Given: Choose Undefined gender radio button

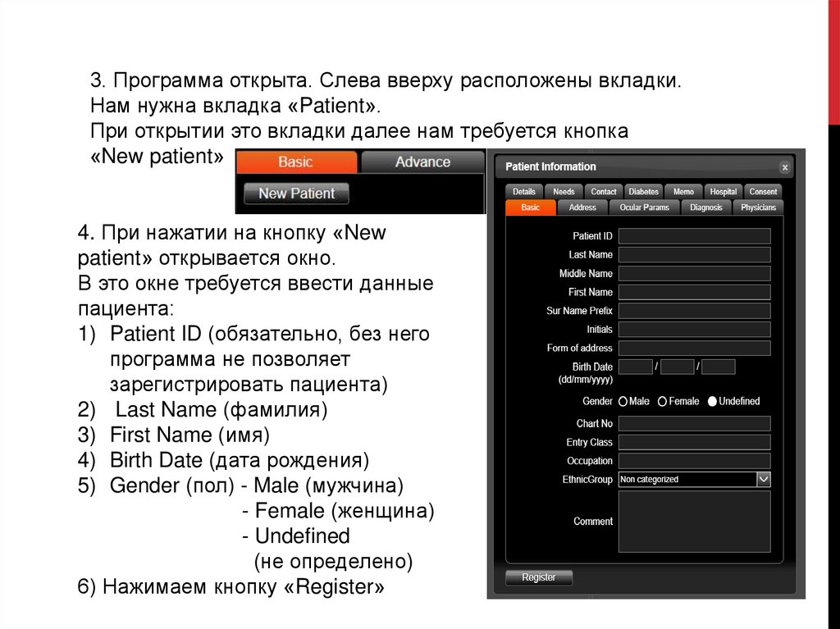Looking at the screenshot, I should click(712, 402).
